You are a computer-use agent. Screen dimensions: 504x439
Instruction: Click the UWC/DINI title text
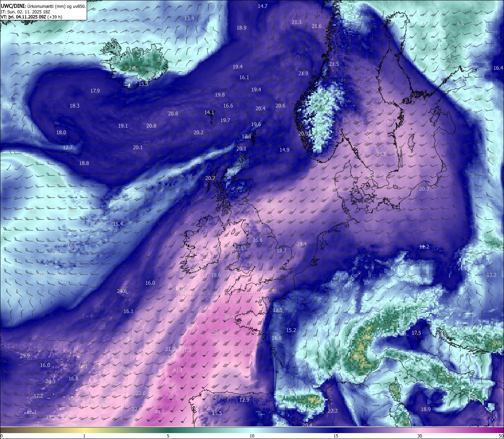tap(13, 6)
